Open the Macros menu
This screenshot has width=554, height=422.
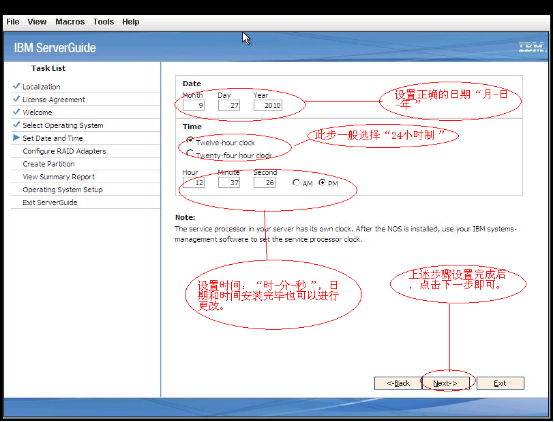tap(70, 22)
